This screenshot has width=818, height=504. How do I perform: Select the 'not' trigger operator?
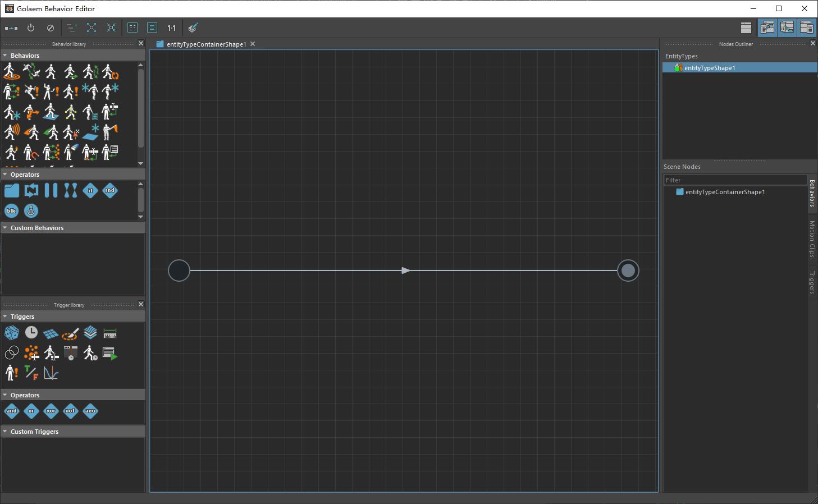pos(70,411)
